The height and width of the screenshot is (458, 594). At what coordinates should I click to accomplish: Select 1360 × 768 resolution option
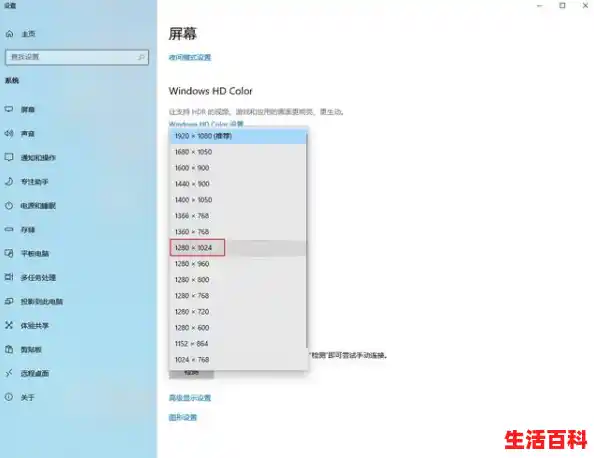coord(238,231)
